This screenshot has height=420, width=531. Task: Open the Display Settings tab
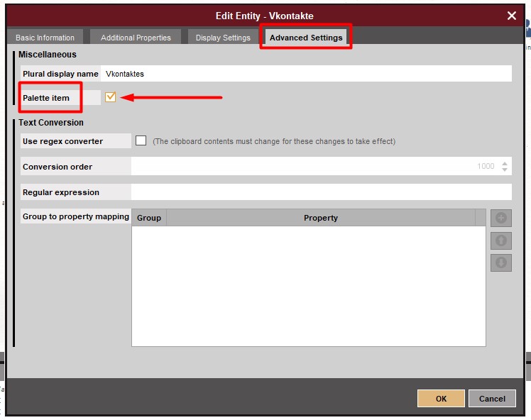coord(223,37)
